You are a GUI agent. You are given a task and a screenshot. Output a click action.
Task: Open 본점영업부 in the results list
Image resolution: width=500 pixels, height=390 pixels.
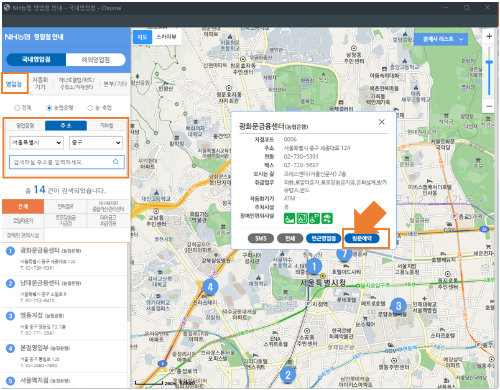tap(65, 356)
